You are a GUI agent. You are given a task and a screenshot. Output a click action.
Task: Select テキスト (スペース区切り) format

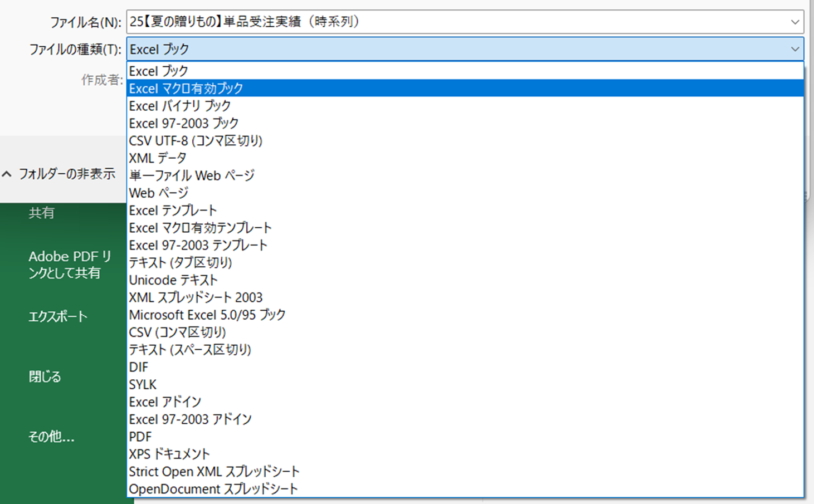pos(465,350)
